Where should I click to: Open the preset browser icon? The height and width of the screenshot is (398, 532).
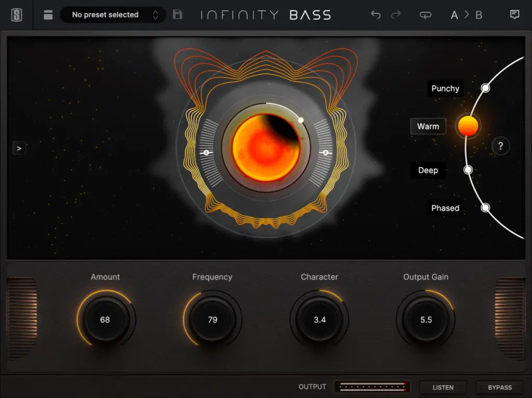click(48, 15)
